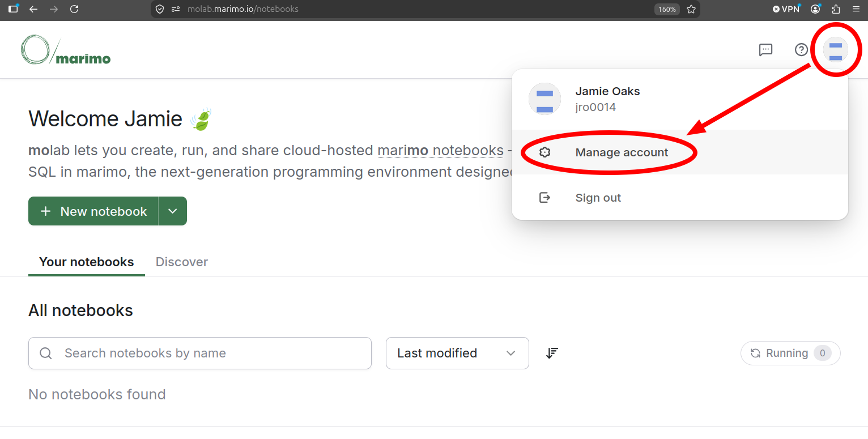The image size is (868, 439).
Task: Click the username jro0014
Action: coord(595,107)
